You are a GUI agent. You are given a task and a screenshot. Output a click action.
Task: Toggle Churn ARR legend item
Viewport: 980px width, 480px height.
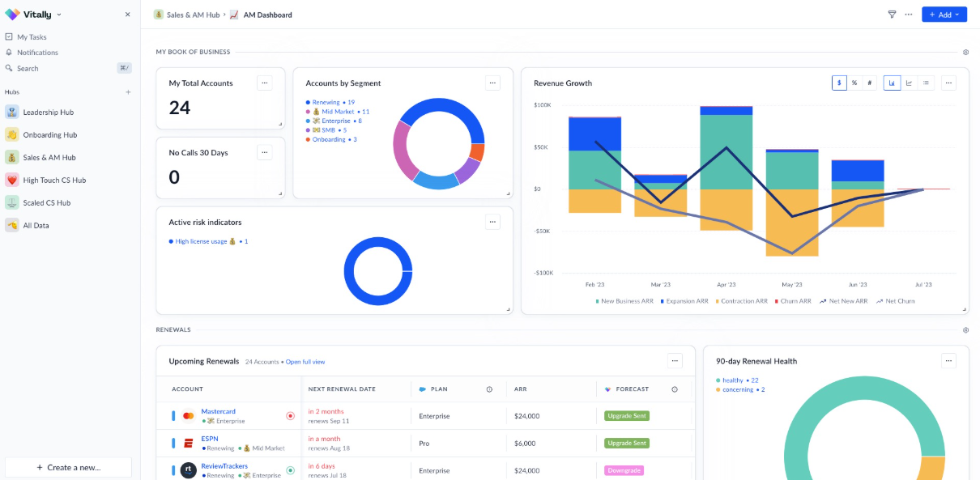pyautogui.click(x=793, y=301)
